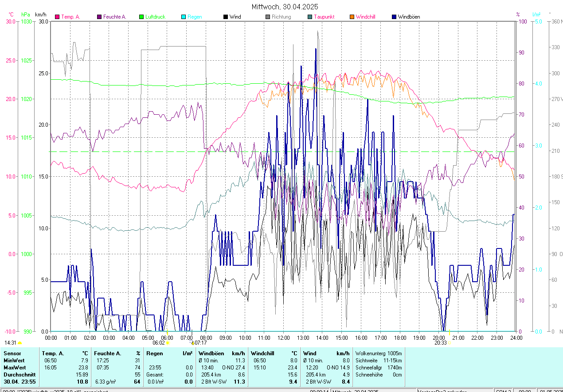Select the Windböen legend label
This screenshot has height=392, width=563.
[x=409, y=17]
